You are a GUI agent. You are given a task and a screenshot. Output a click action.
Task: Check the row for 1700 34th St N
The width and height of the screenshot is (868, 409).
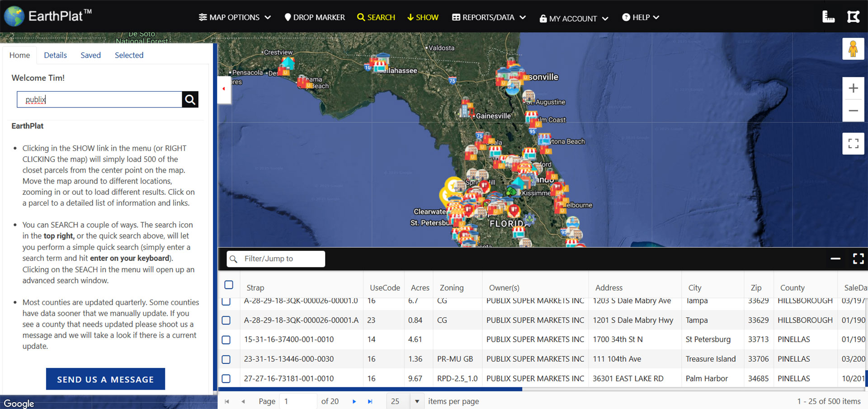(226, 340)
